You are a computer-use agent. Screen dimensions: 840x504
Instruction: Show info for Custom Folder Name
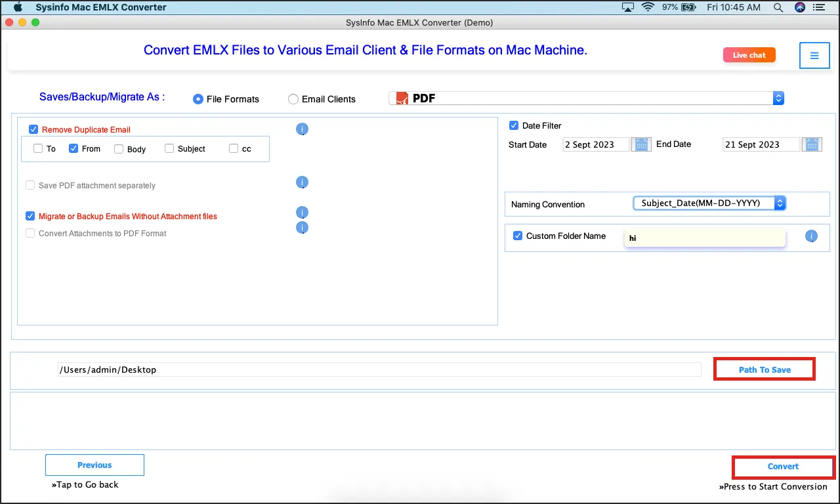811,236
